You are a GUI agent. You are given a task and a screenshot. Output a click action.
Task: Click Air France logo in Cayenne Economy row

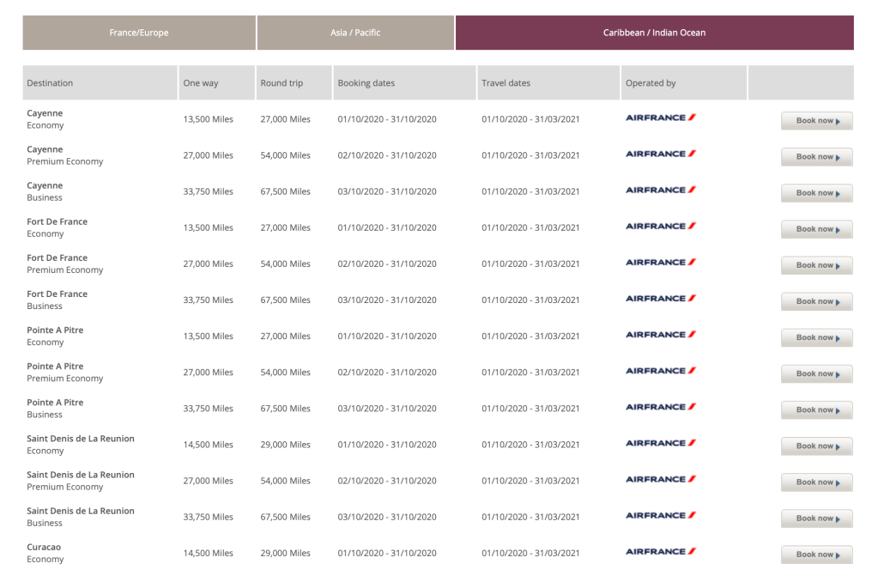(x=660, y=118)
